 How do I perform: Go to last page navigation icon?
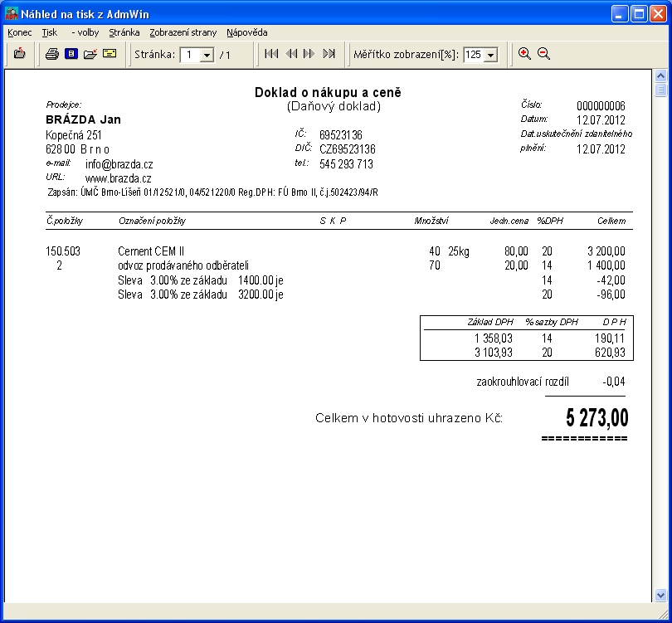[x=329, y=54]
